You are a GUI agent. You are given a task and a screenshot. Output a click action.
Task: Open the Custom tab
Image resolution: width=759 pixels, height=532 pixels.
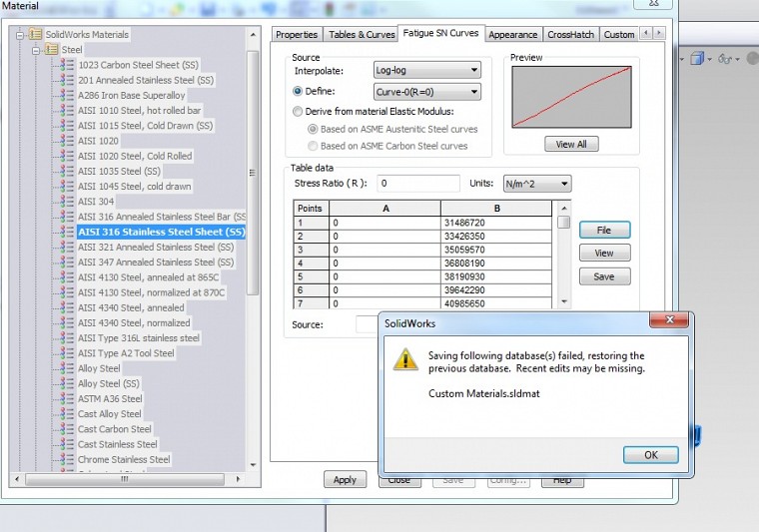click(x=619, y=34)
